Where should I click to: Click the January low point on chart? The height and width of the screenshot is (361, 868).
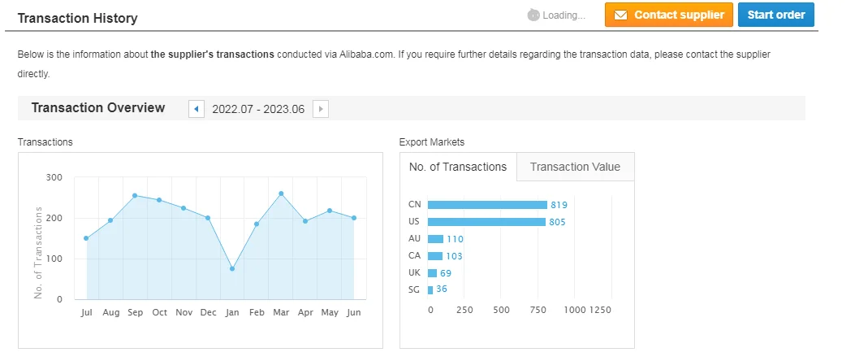pyautogui.click(x=232, y=268)
